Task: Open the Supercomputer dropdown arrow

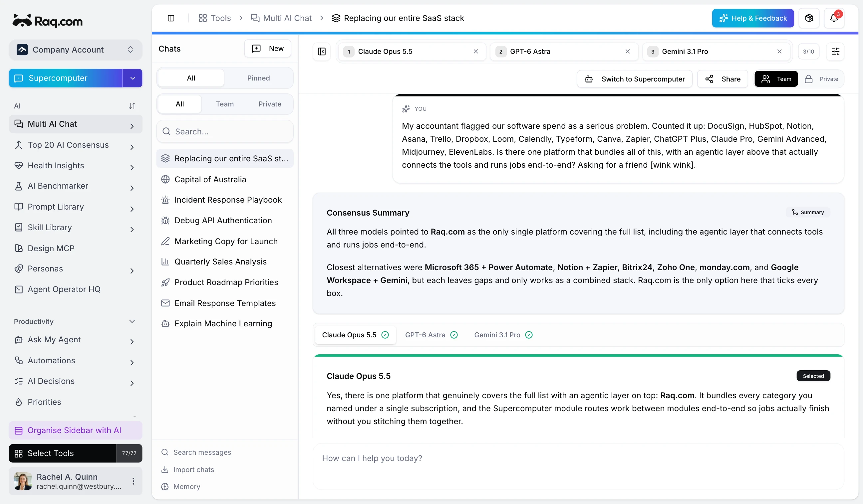Action: point(133,78)
